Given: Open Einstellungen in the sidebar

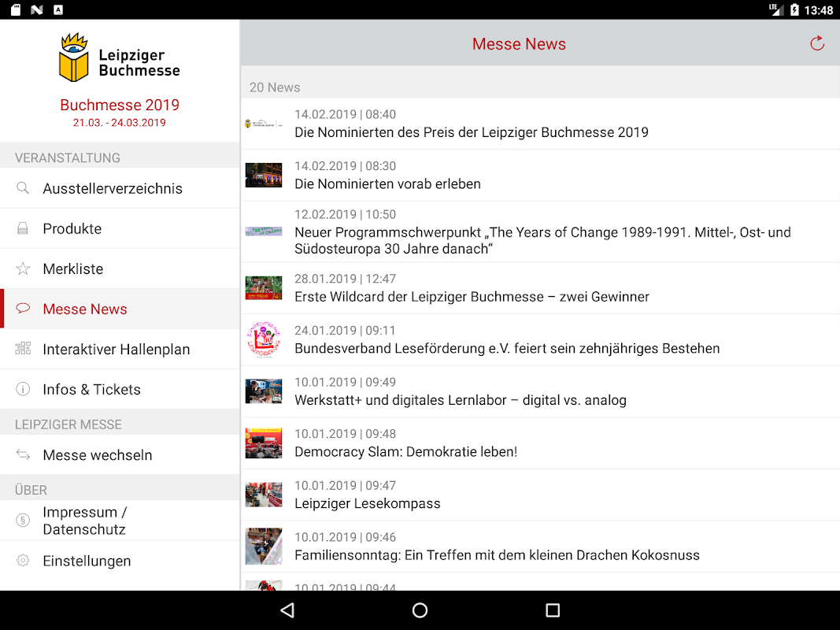Looking at the screenshot, I should coord(120,561).
